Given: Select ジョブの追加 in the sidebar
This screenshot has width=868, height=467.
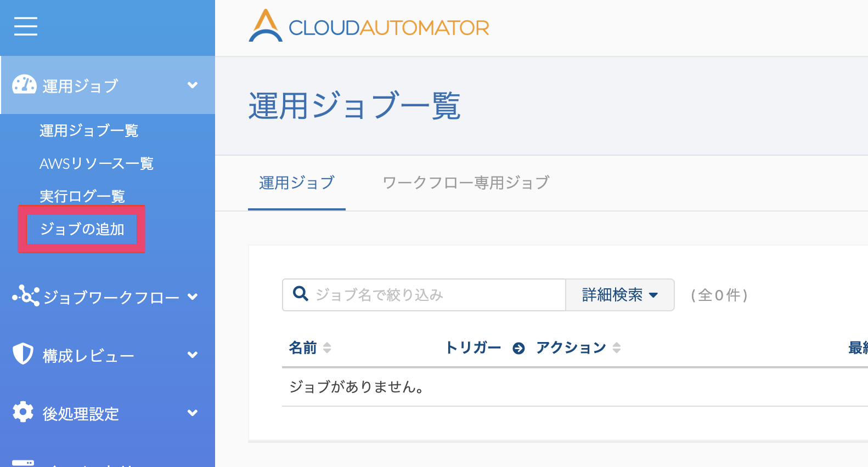Looking at the screenshot, I should point(82,229).
